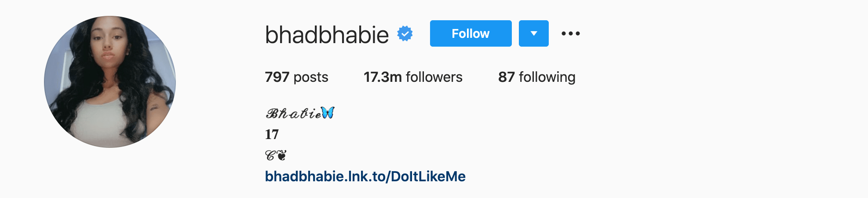Open the 87 following list
The width and height of the screenshot is (868, 198).
pos(537,77)
